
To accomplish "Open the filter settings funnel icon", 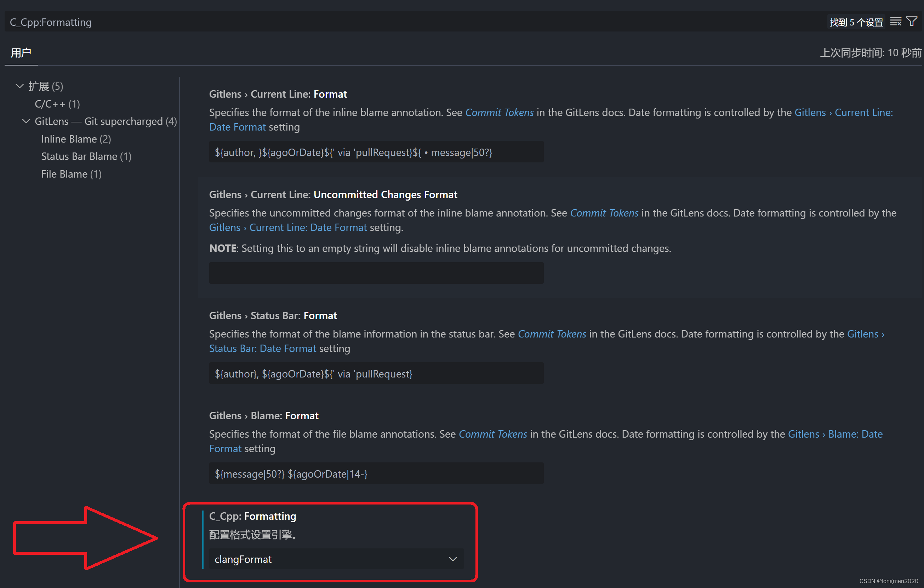I will click(x=912, y=22).
